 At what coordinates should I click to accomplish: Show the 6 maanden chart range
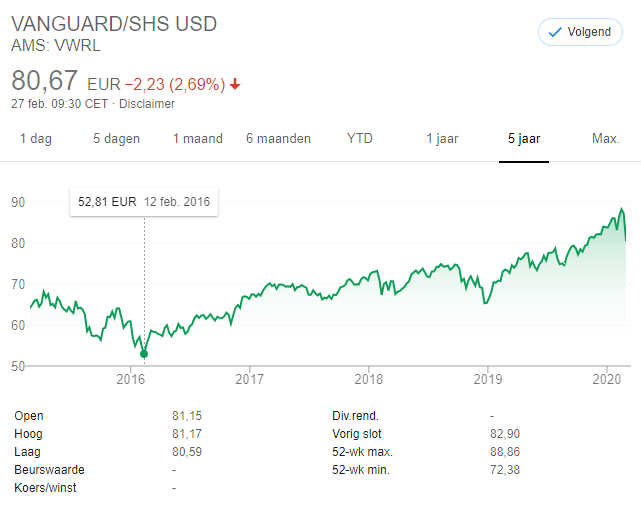(278, 139)
